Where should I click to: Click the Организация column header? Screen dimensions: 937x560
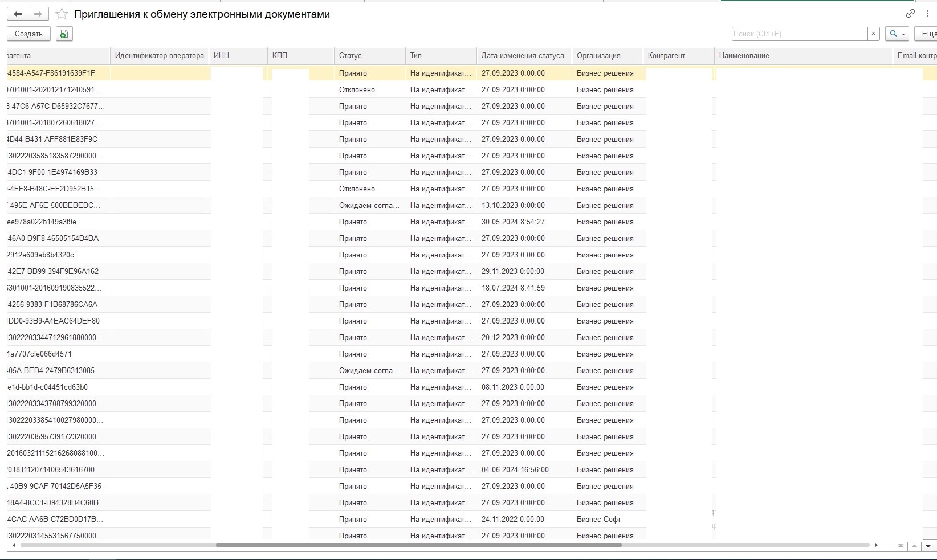(x=598, y=56)
